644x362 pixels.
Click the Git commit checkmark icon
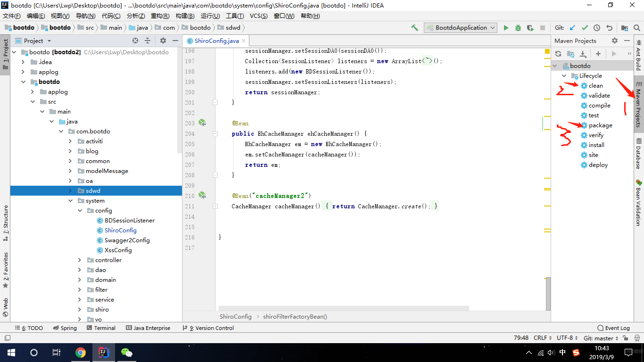coord(585,28)
